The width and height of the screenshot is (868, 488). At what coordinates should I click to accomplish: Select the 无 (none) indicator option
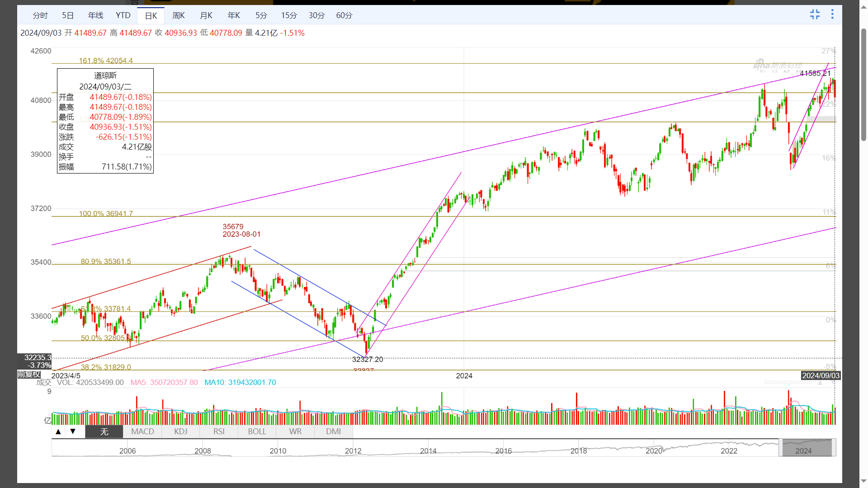point(104,432)
